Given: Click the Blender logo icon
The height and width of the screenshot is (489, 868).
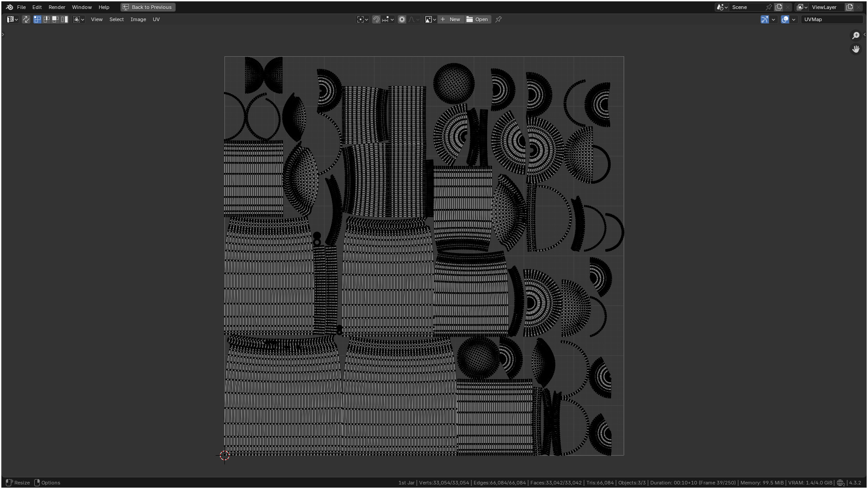Looking at the screenshot, I should tap(9, 7).
